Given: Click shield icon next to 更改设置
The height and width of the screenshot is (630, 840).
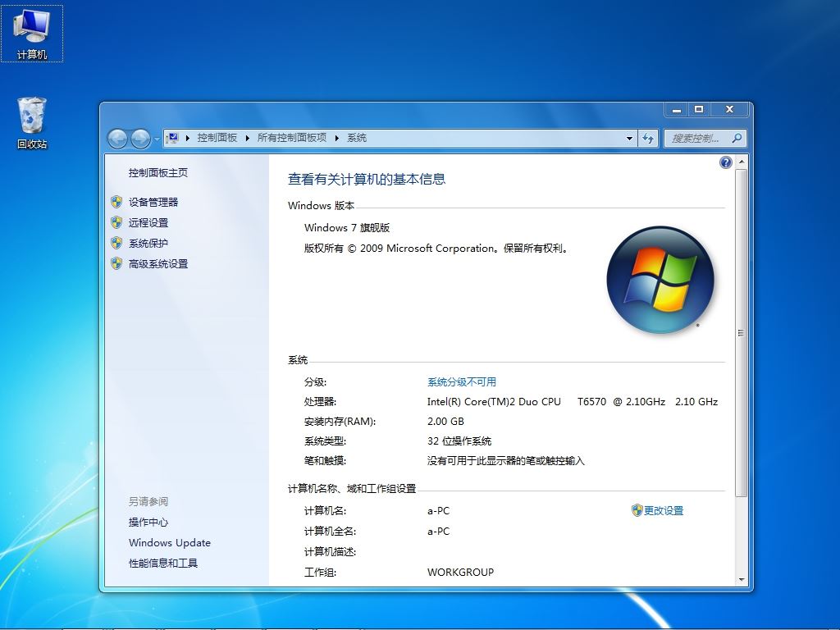Looking at the screenshot, I should pos(637,510).
